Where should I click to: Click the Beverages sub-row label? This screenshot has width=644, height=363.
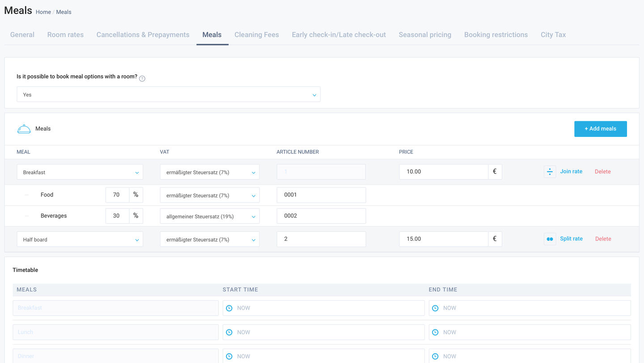54,216
